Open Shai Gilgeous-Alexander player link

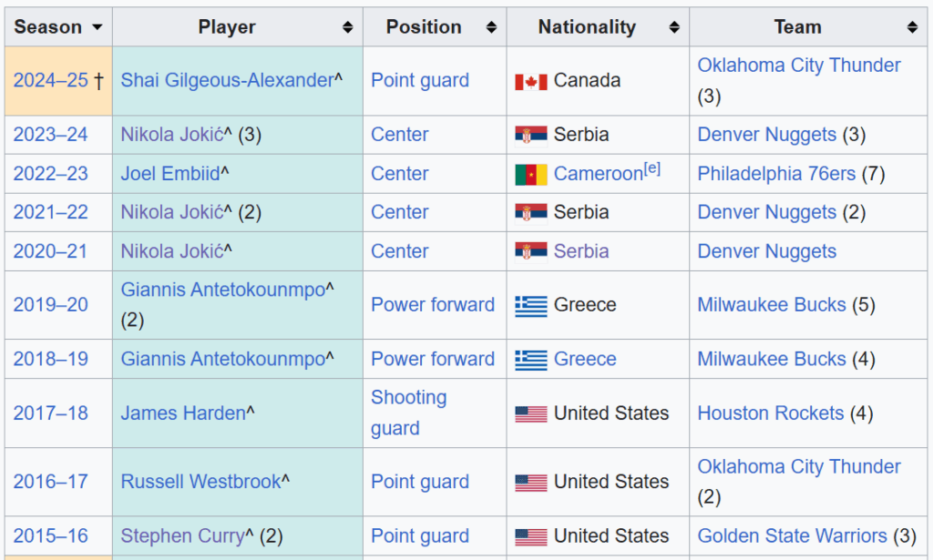[x=227, y=80]
